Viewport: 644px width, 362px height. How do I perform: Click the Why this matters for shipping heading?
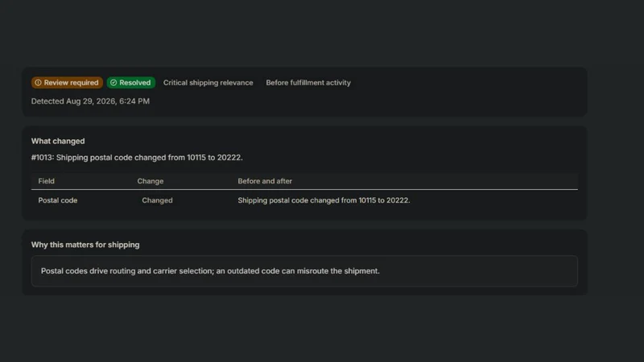(x=85, y=245)
